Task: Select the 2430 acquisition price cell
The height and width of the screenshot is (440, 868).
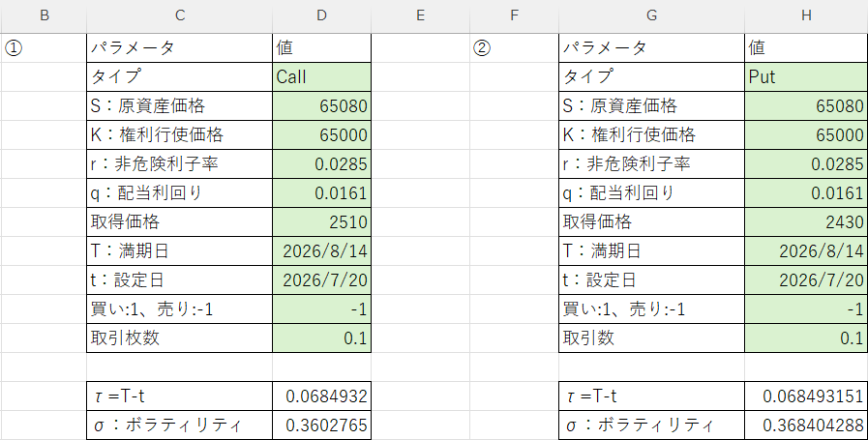Action: (806, 222)
